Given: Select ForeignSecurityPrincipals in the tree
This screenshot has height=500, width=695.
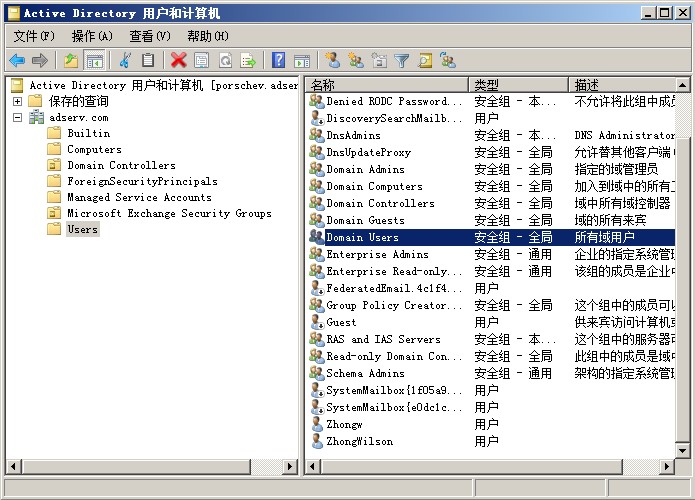Looking at the screenshot, I should click(x=142, y=181).
